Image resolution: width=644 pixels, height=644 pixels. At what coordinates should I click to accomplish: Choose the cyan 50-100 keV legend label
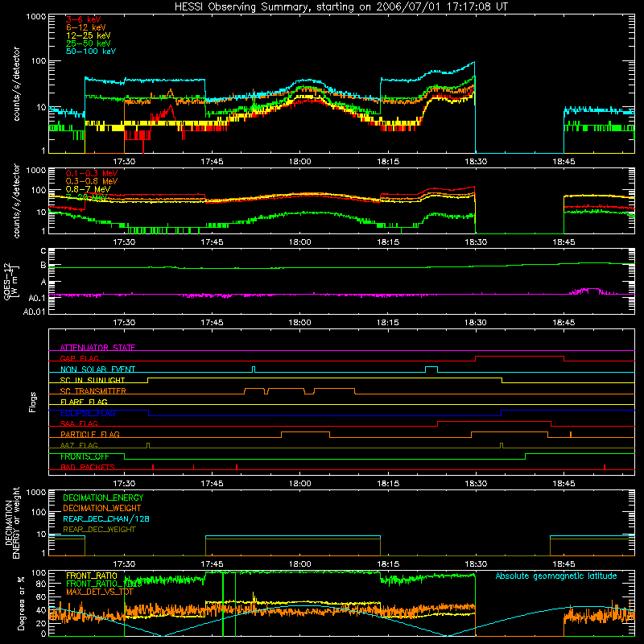[x=90, y=52]
